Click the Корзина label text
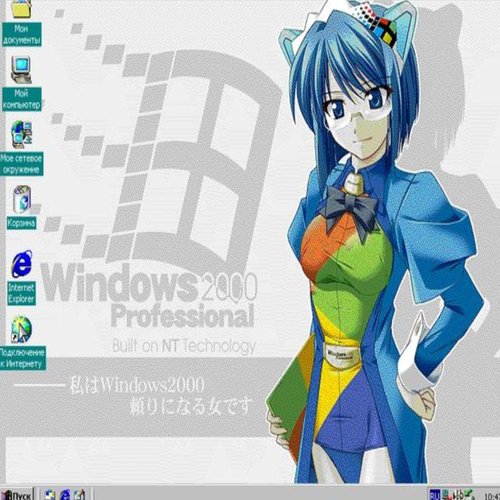The image size is (500, 500). point(22,223)
